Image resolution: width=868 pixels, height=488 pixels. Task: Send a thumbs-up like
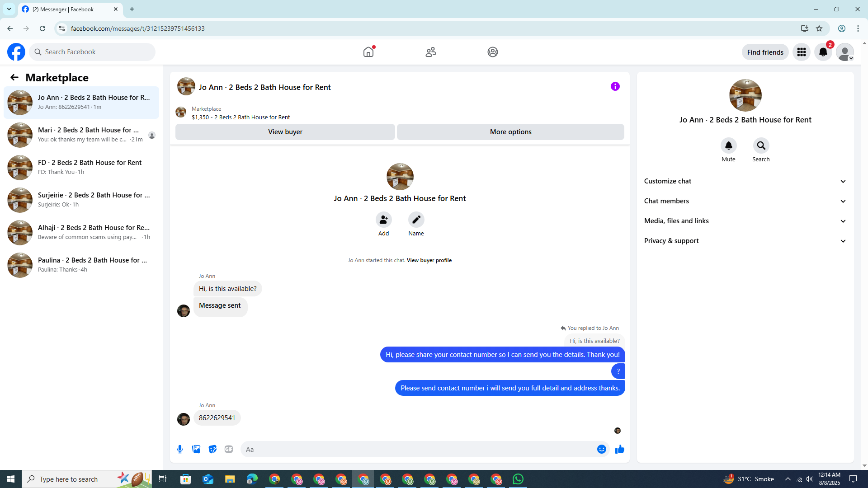click(619, 449)
